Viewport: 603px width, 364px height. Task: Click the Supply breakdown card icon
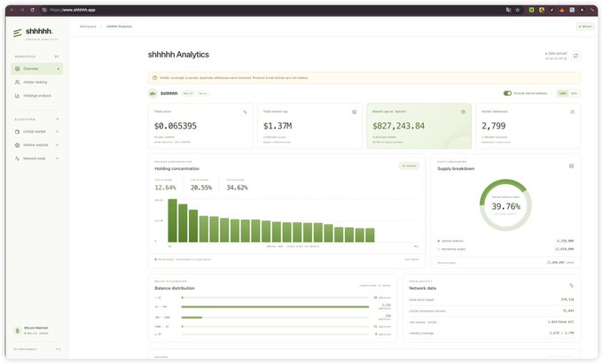coord(571,166)
